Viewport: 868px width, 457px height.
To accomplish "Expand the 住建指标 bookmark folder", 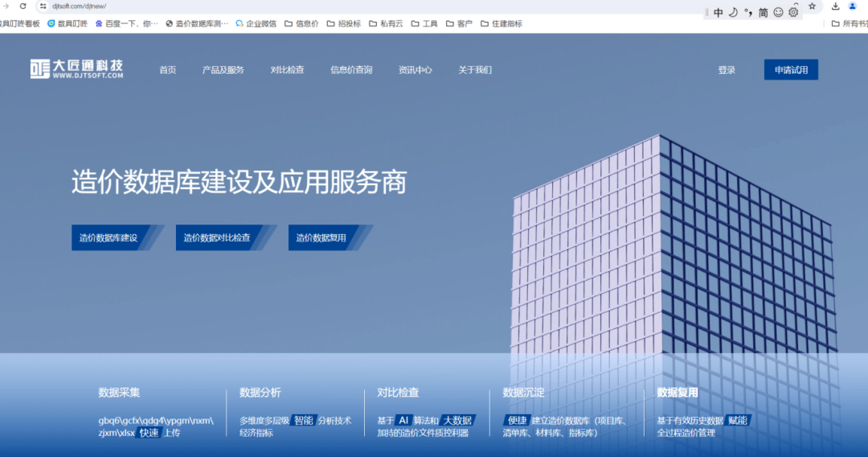I will pyautogui.click(x=501, y=24).
